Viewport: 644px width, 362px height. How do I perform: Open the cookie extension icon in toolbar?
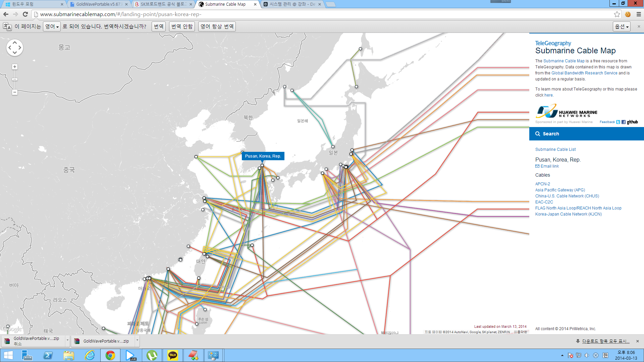coord(628,14)
